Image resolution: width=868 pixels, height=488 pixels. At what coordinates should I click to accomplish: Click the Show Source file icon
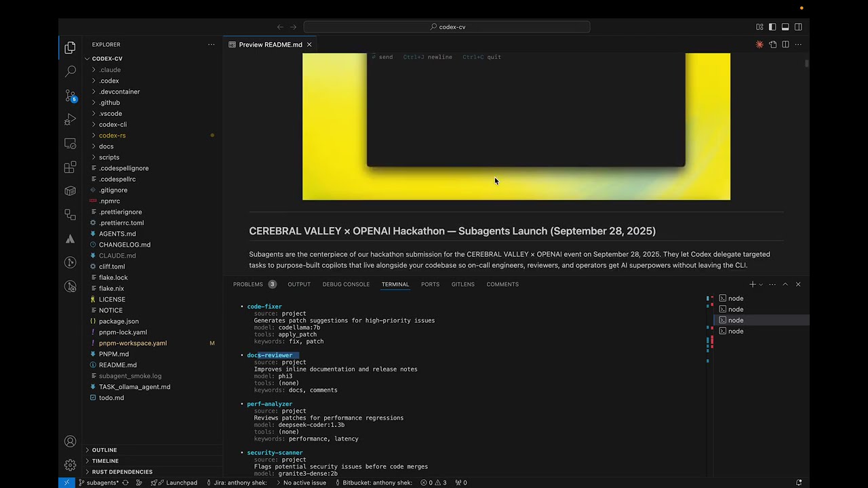click(x=772, y=45)
